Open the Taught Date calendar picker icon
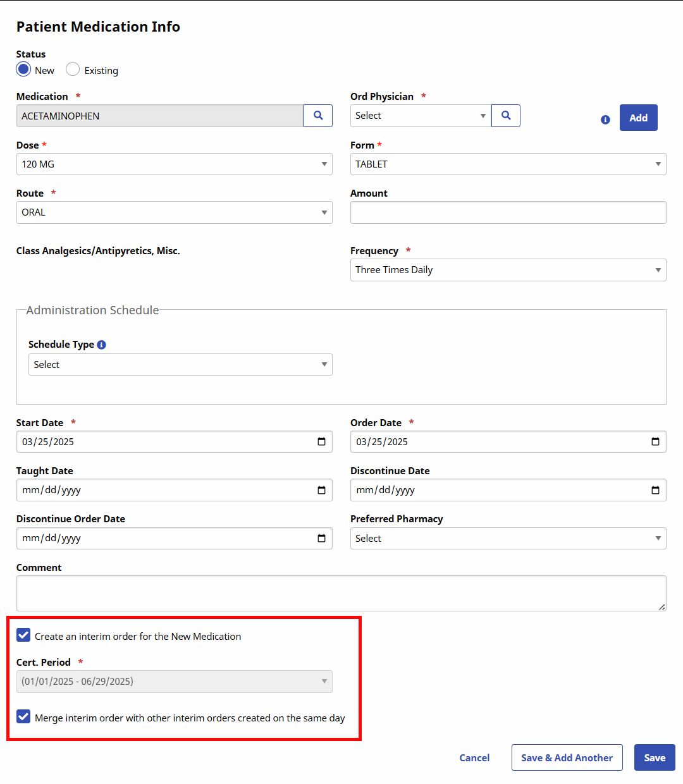 [321, 490]
